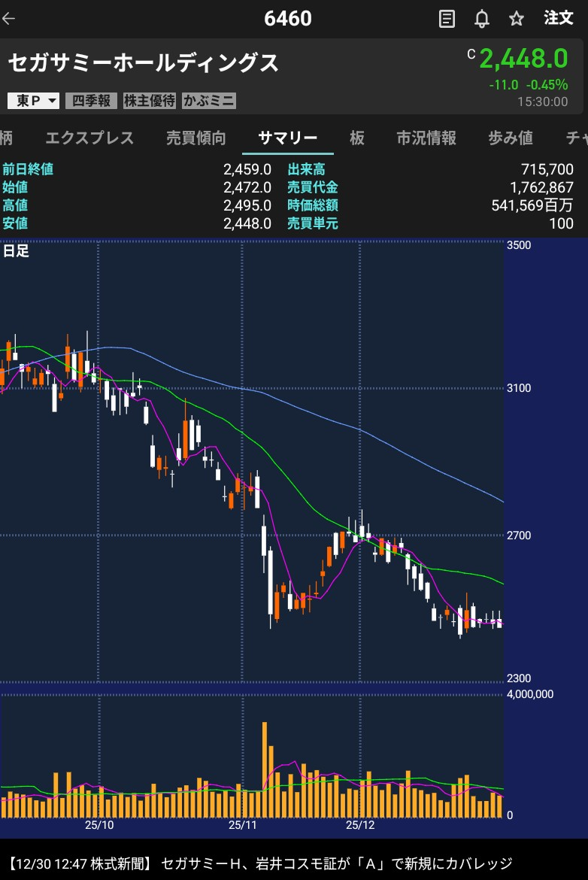The image size is (588, 880).
Task: Tap the 時価総額 value 541,569百万
Action: tap(532, 205)
